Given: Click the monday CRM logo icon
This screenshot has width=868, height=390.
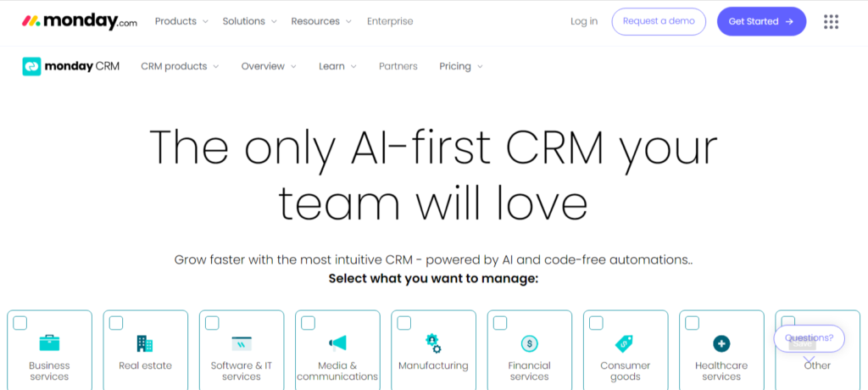Looking at the screenshot, I should (31, 66).
